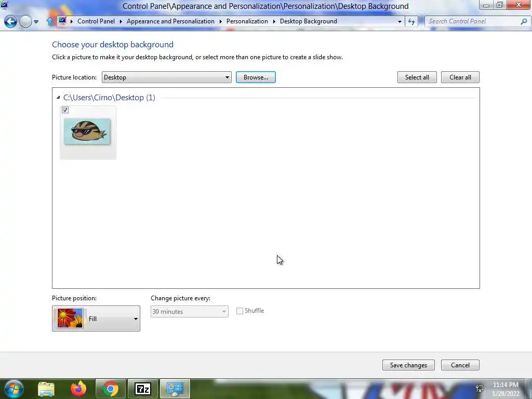The image size is (532, 399).
Task: Expand arrow after Personalization breadcrumb
Action: (x=274, y=21)
